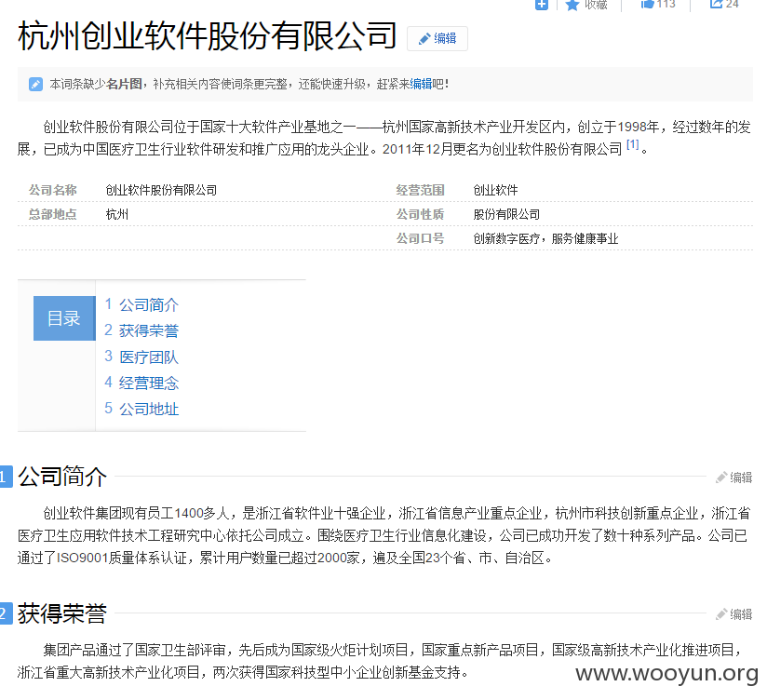Click the 创业软件股份有限公司 company name value
This screenshot has width=767, height=700.
pyautogui.click(x=161, y=190)
